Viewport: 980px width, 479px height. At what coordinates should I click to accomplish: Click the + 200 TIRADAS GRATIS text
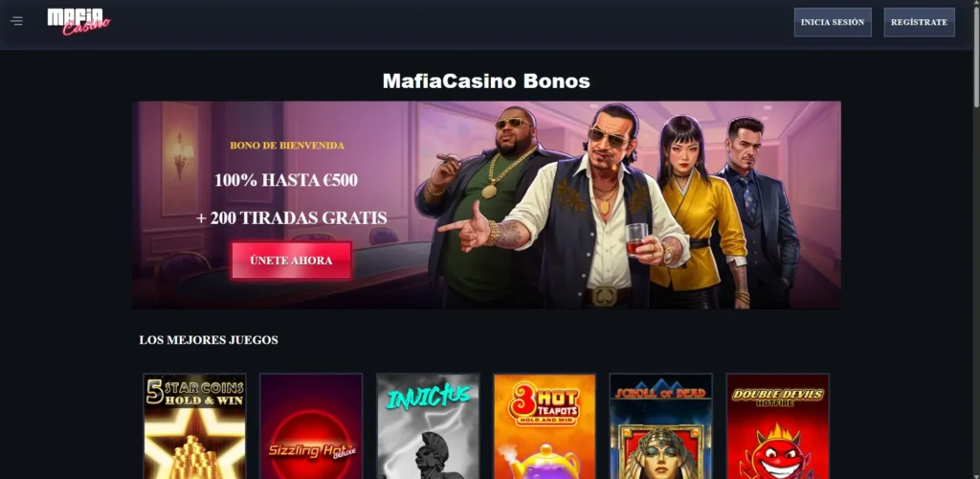click(x=291, y=218)
